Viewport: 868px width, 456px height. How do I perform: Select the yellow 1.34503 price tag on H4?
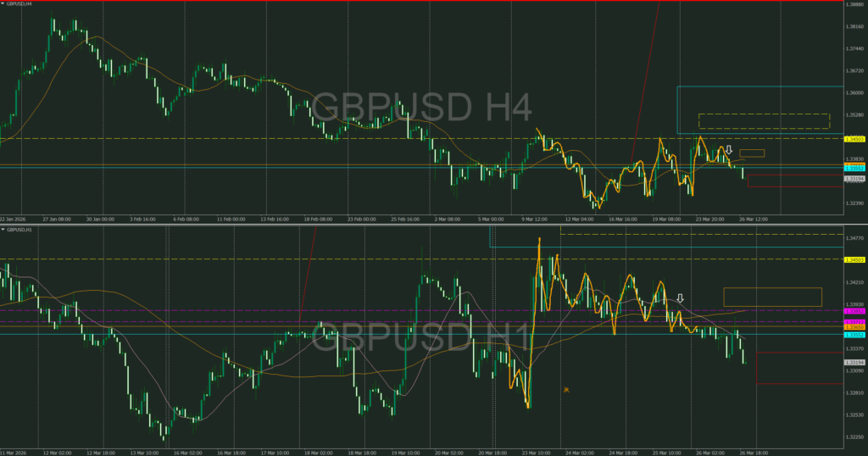pos(854,138)
